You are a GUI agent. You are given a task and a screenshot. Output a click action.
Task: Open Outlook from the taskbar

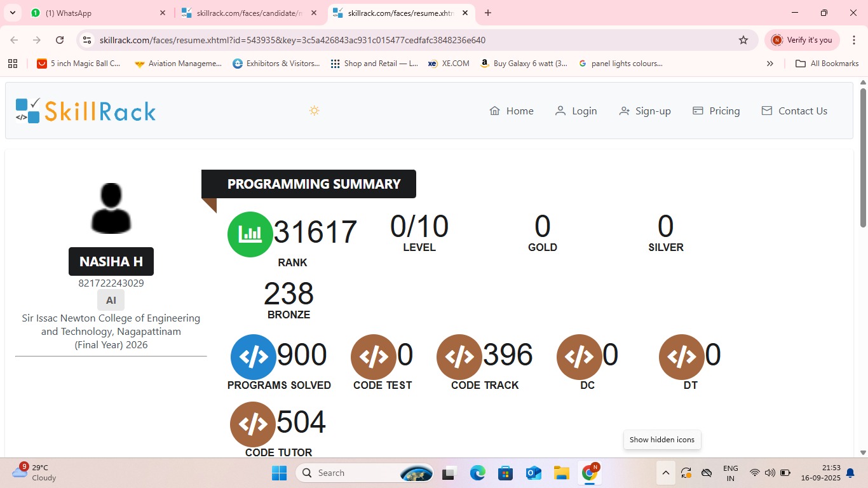tap(533, 473)
